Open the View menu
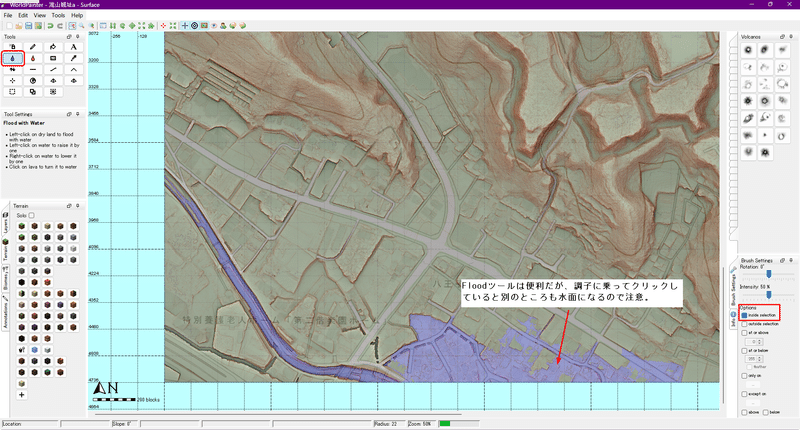 pos(40,15)
